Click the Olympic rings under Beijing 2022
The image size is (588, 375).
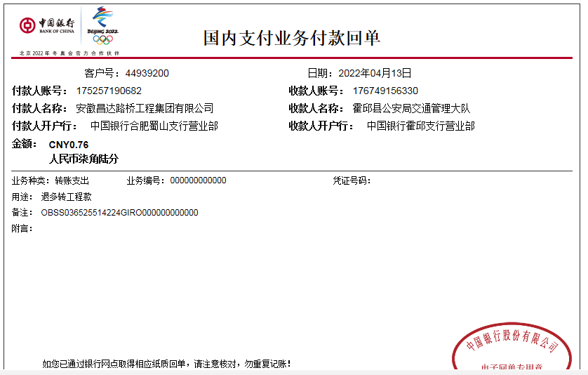pyautogui.click(x=102, y=40)
